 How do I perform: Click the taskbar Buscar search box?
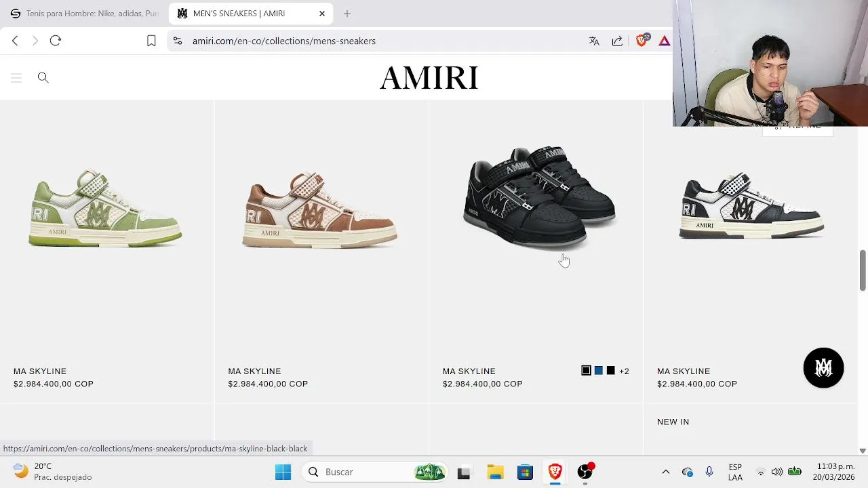375,472
